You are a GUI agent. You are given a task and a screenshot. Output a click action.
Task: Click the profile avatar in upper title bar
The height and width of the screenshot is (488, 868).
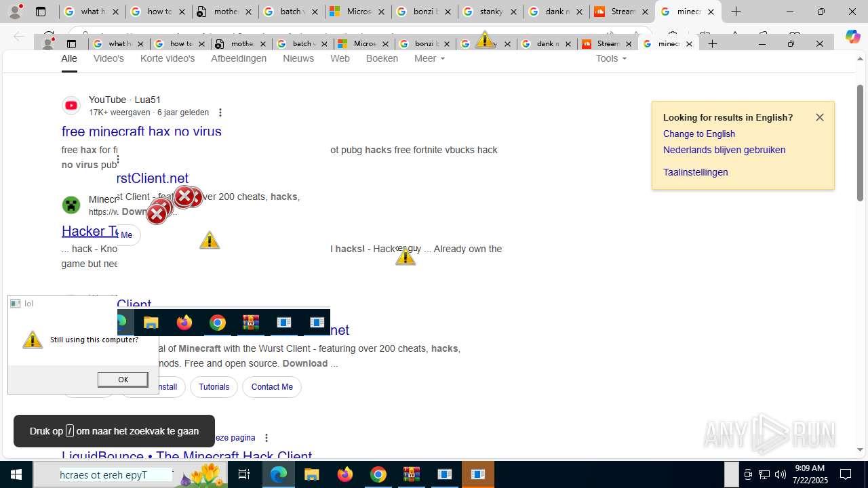click(15, 12)
